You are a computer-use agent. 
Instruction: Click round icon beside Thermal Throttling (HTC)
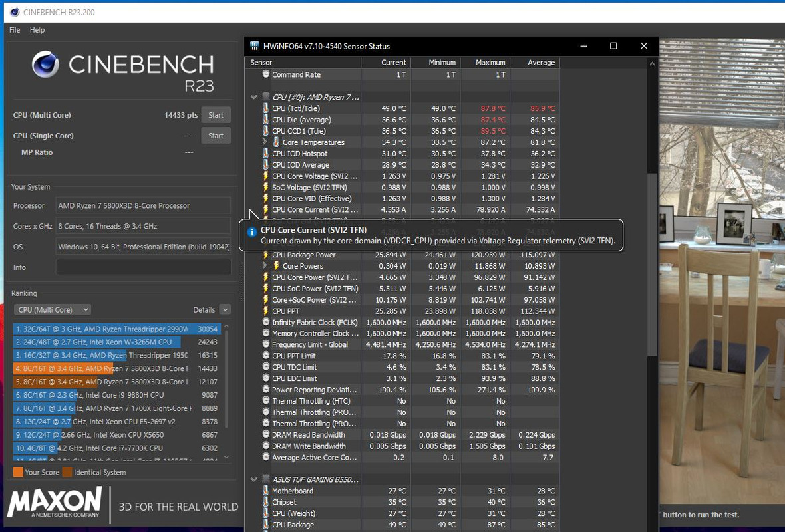click(266, 401)
